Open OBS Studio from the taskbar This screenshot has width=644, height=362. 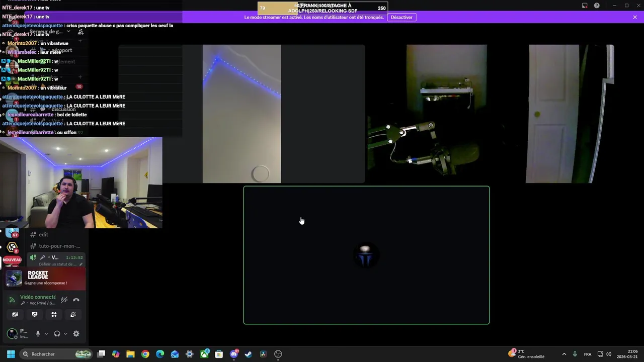[278, 354]
